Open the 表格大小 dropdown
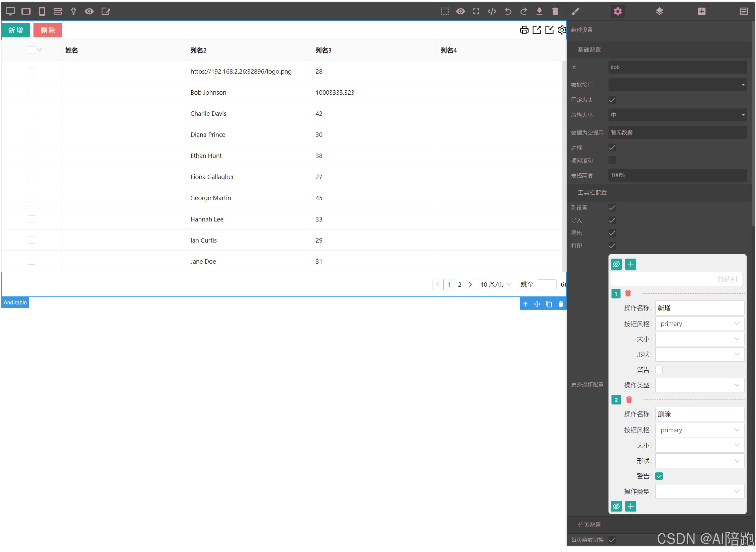The width and height of the screenshot is (756, 552). (677, 115)
